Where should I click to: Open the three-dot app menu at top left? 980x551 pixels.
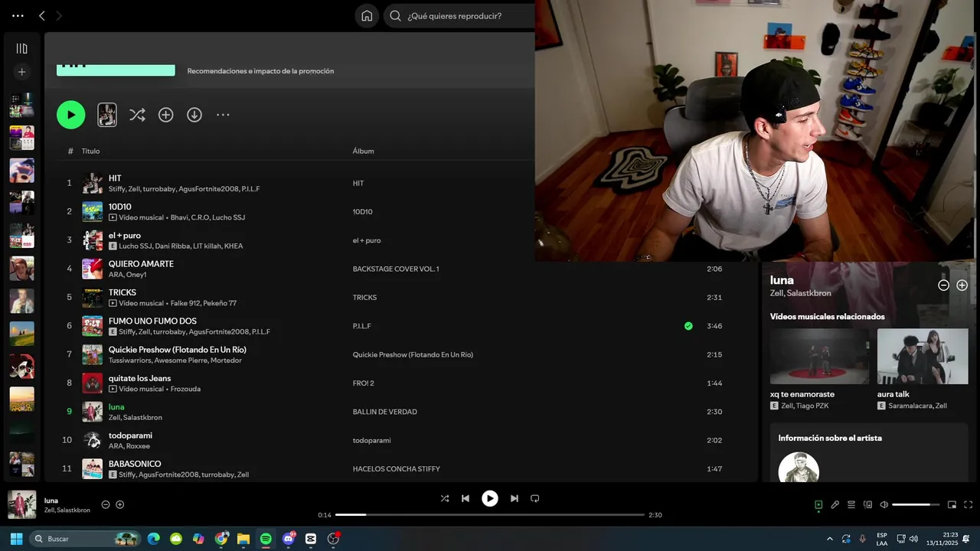pos(18,16)
